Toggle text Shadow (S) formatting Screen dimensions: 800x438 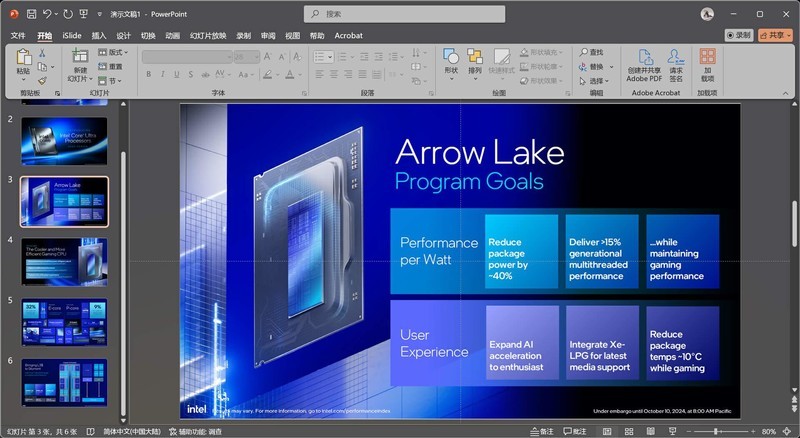[190, 75]
